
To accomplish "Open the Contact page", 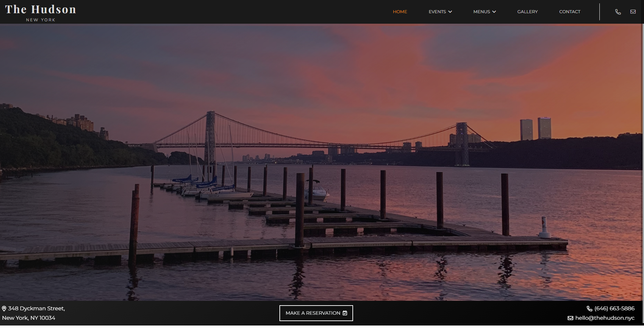I will tap(570, 12).
